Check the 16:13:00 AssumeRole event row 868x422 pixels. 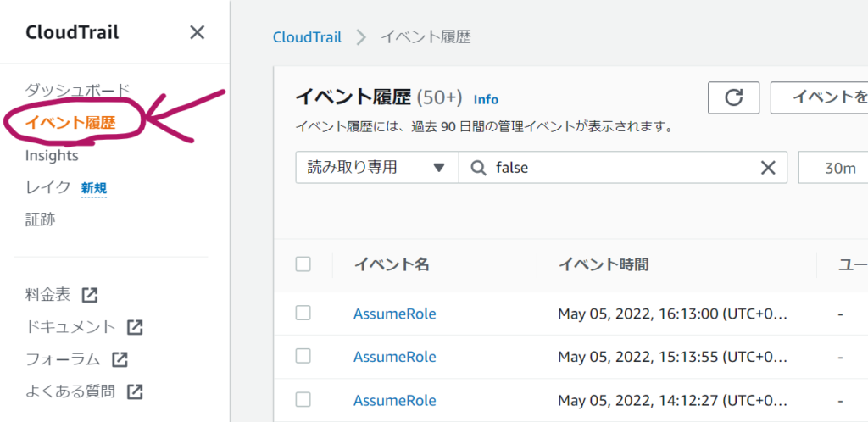pyautogui.click(x=303, y=314)
